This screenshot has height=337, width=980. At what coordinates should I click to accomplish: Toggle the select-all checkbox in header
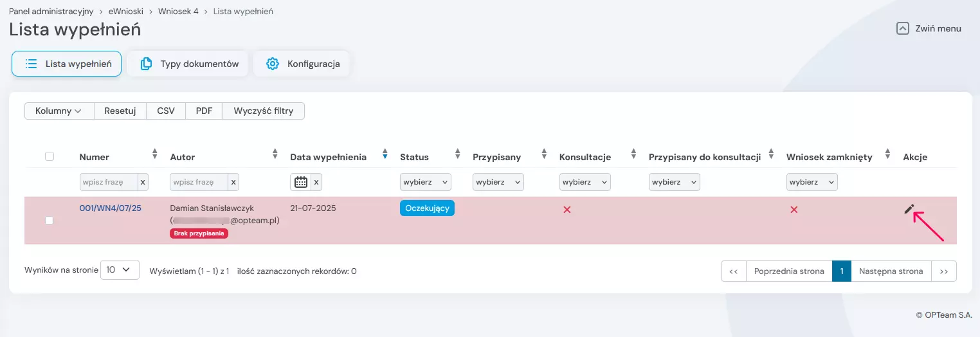[x=50, y=156]
